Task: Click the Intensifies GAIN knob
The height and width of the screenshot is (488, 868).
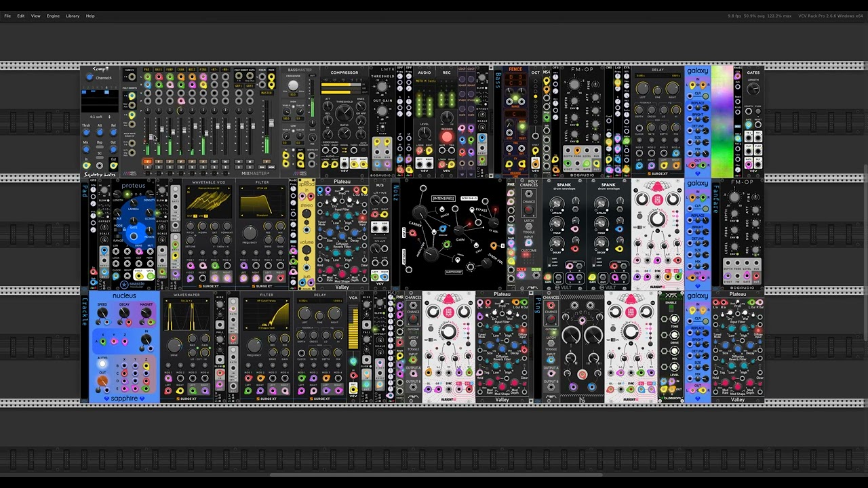Action: (x=458, y=230)
